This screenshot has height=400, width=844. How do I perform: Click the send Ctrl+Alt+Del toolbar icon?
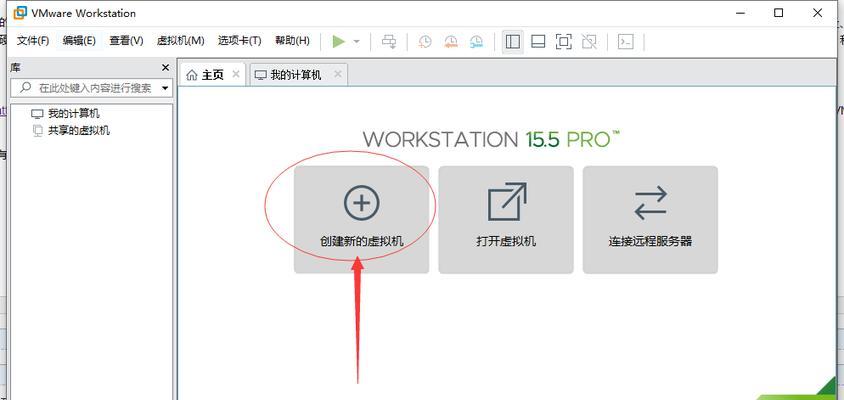389,41
